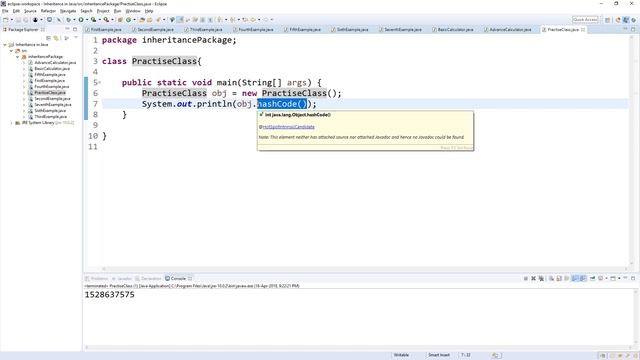Select FifthExample.java in Package Explorer

point(50,75)
